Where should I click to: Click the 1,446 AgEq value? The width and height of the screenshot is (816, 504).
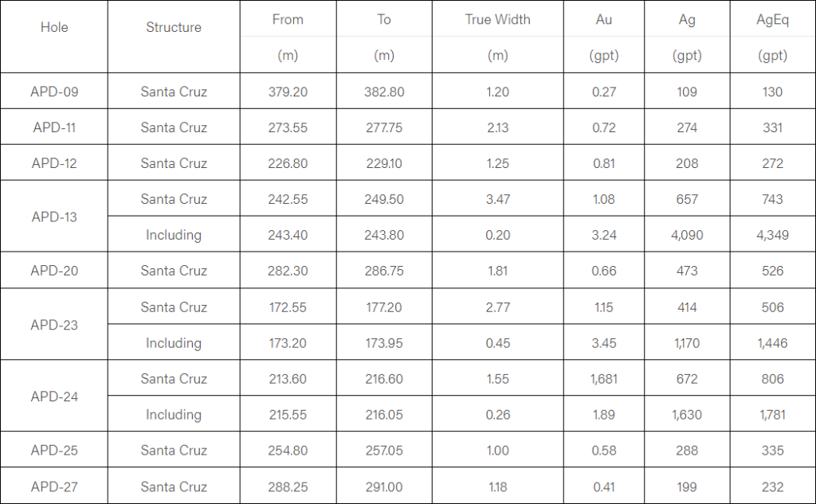pos(772,343)
